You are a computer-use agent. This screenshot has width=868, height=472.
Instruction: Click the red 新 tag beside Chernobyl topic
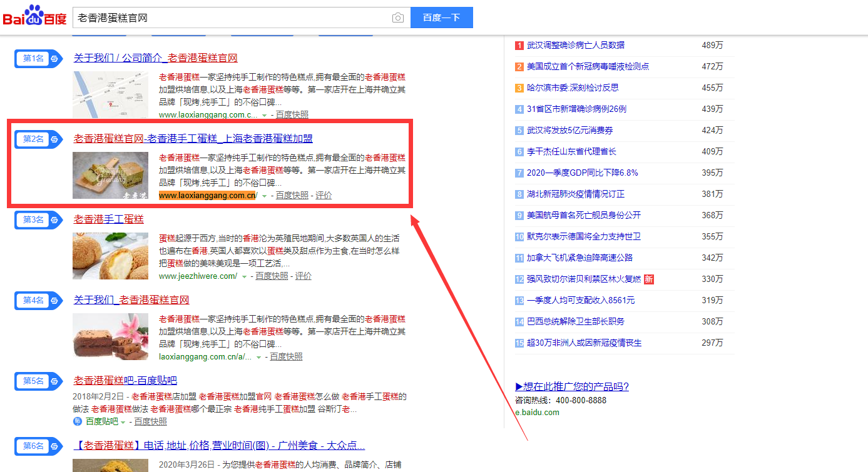(x=649, y=279)
